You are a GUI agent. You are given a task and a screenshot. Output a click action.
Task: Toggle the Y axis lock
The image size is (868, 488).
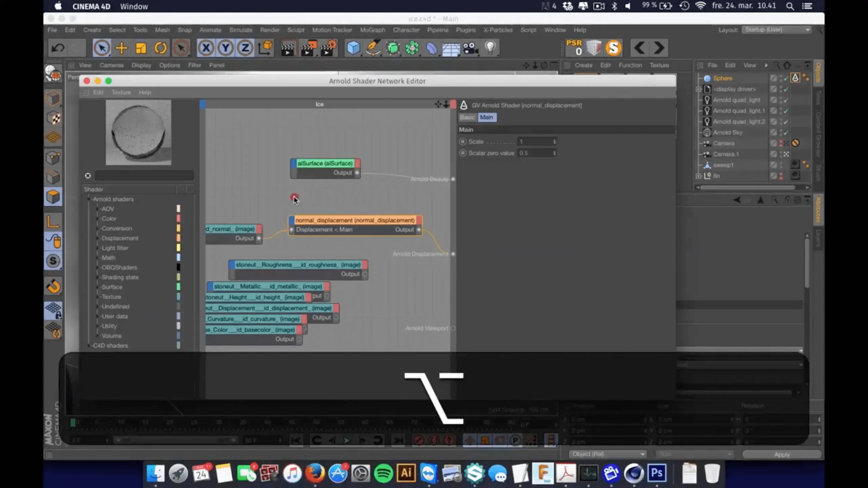coord(225,48)
